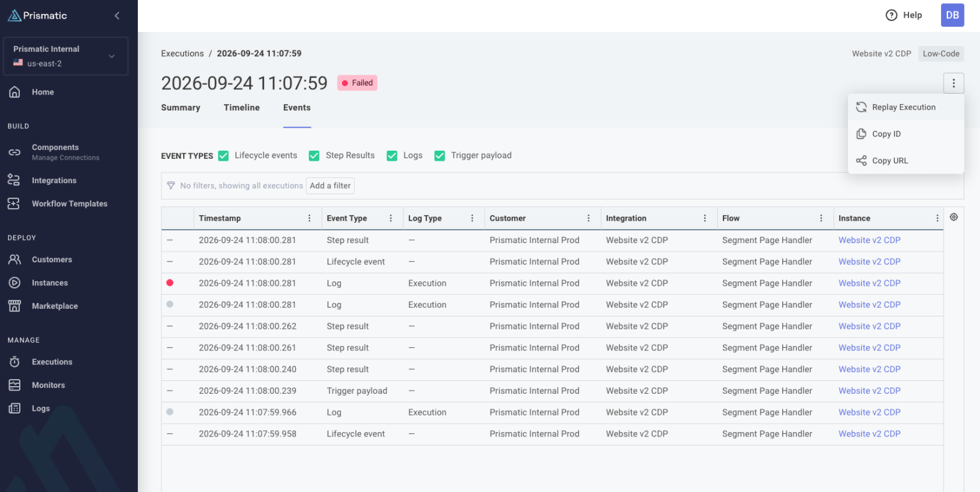Click the Failed status badge
The image size is (980, 492).
tap(357, 83)
